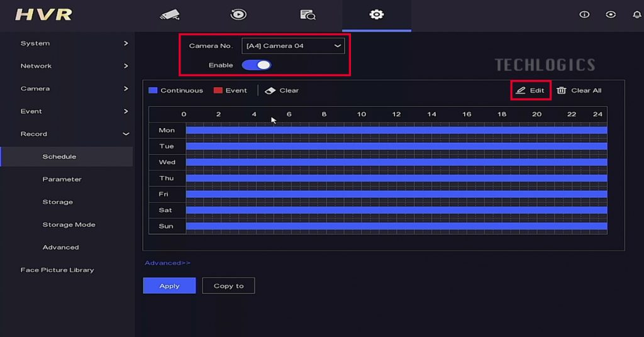This screenshot has width=644, height=337.
Task: Click the Apply button
Action: (x=169, y=286)
